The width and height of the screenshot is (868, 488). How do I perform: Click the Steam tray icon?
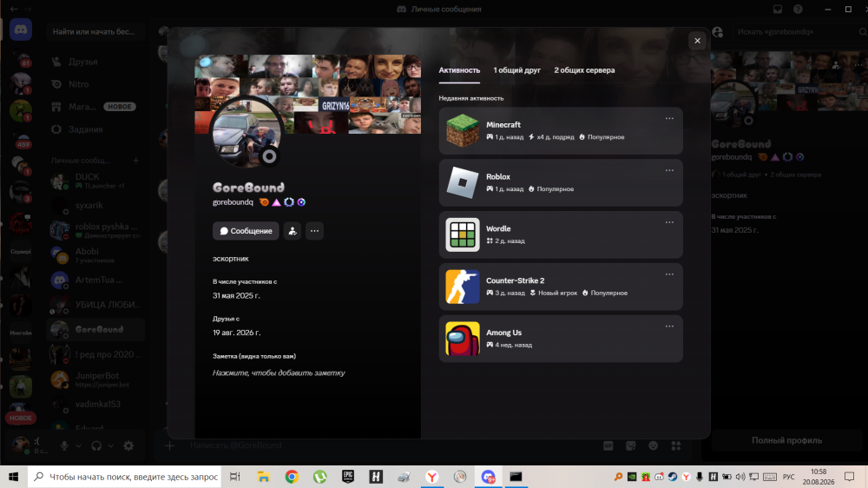pyautogui.click(x=673, y=477)
